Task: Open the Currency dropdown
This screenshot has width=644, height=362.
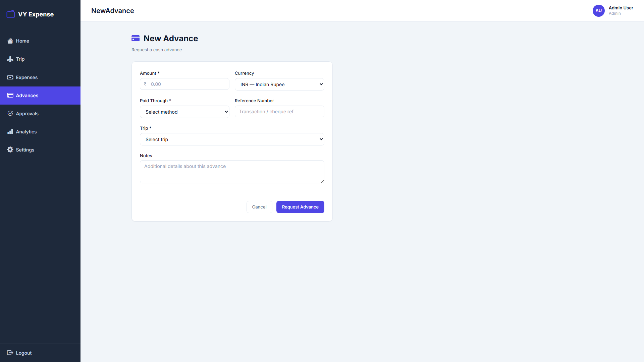Action: click(x=279, y=84)
